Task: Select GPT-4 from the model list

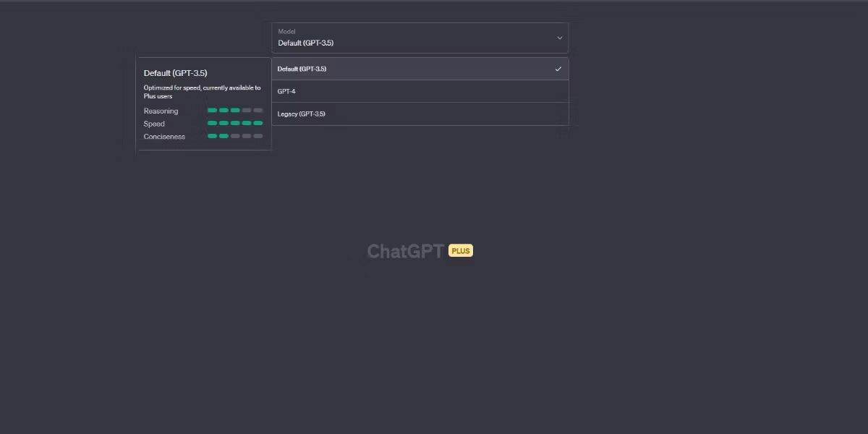Action: [420, 92]
